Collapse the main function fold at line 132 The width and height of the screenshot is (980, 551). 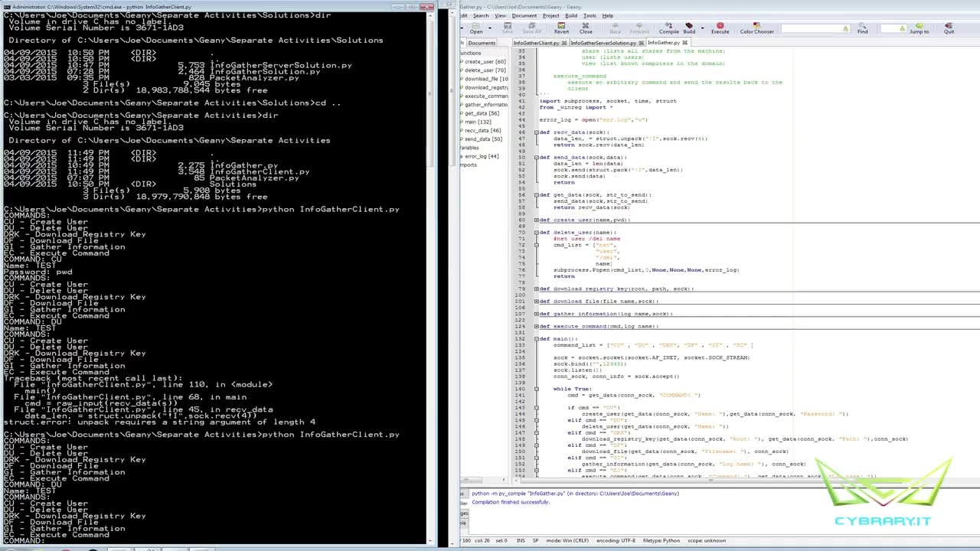tap(537, 339)
